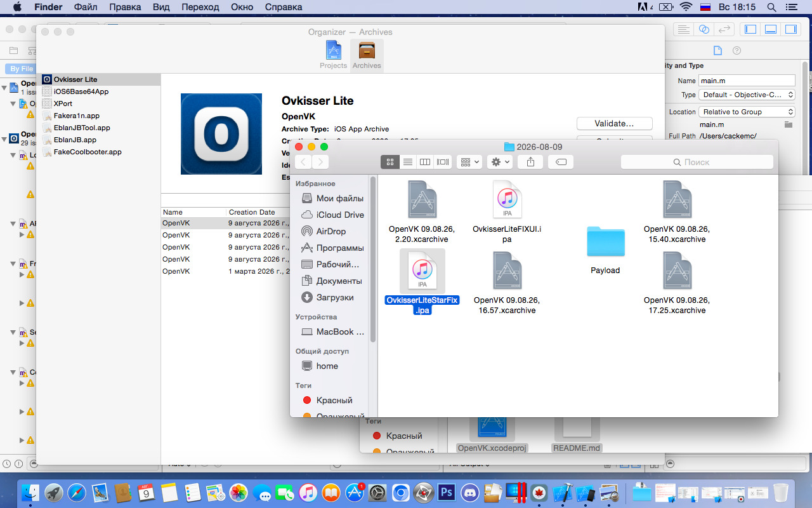Open Программы in the Finder sidebar
Screen dimensions: 812x508
333,248
